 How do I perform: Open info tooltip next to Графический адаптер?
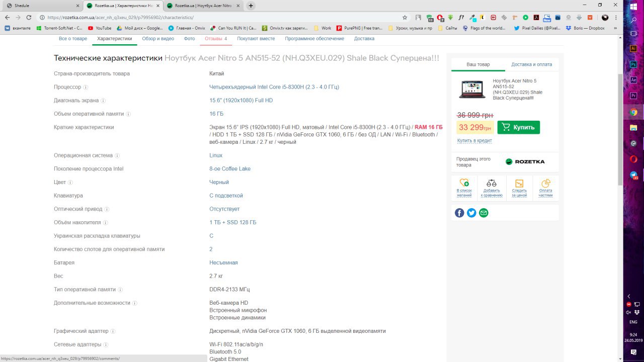(113, 331)
